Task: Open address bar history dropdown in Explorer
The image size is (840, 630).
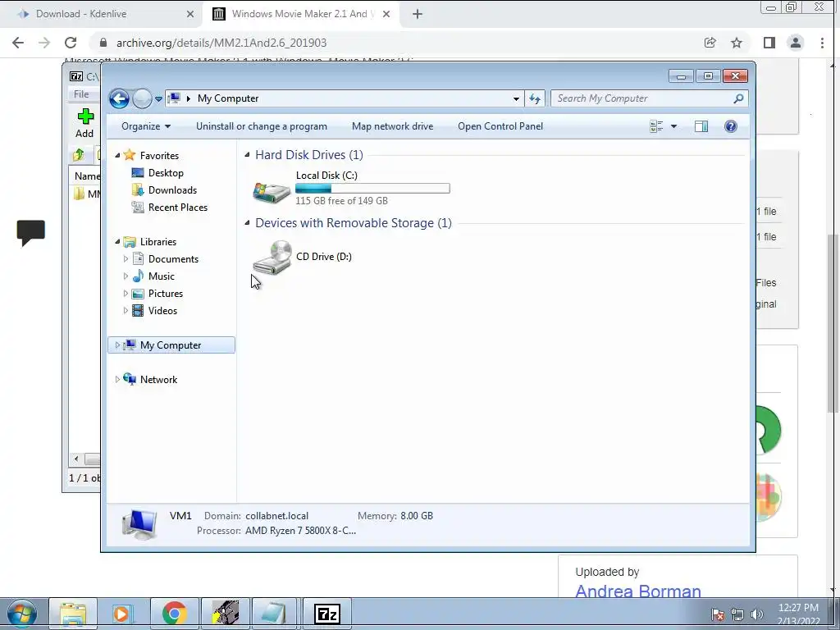Action: click(516, 98)
